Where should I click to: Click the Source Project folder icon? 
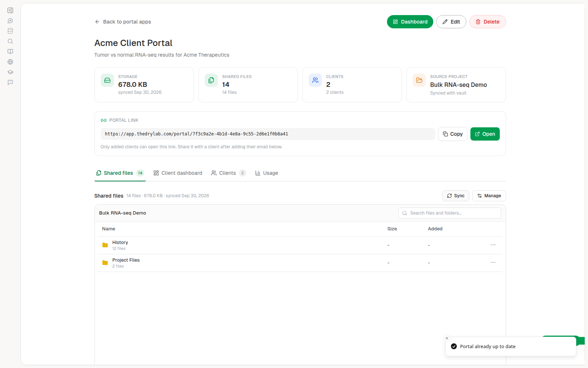(x=419, y=80)
